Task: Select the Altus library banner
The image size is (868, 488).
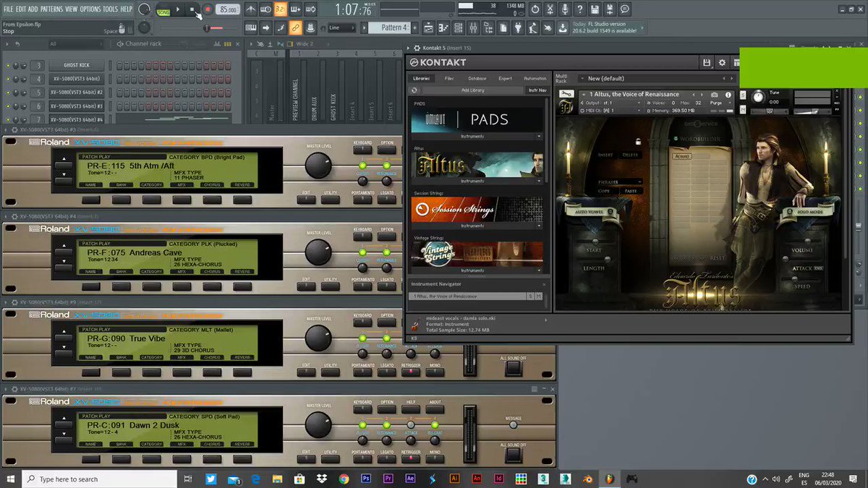Action: pos(477,164)
